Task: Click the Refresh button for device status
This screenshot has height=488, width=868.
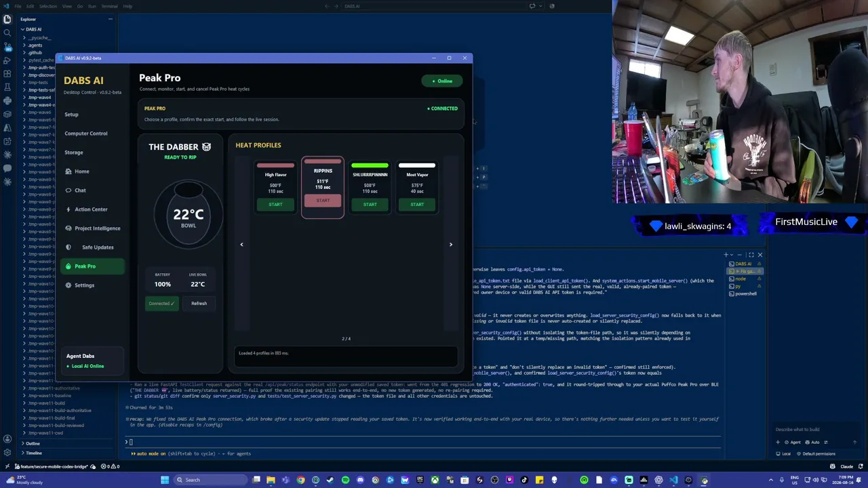Action: coord(199,304)
